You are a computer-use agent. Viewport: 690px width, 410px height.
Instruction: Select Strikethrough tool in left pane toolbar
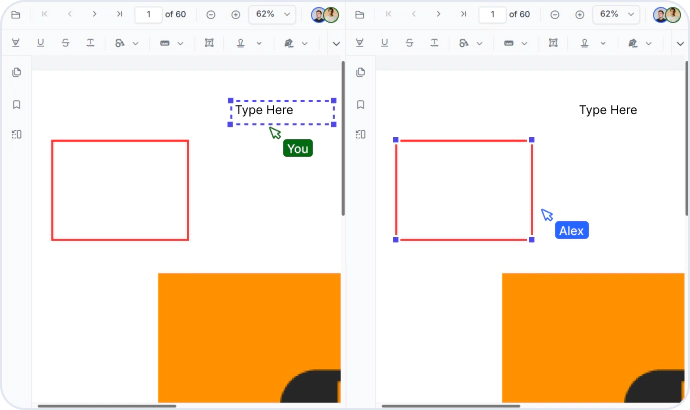[65, 43]
